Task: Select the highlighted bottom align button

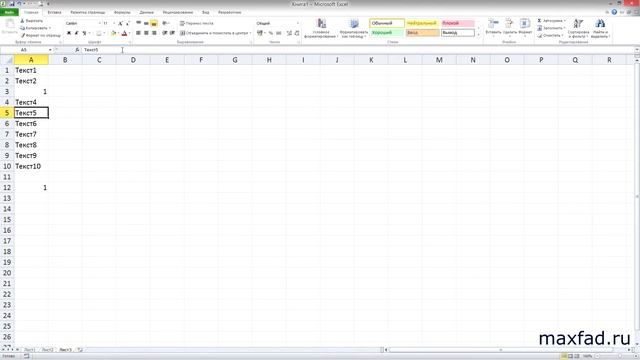Action: (154, 23)
